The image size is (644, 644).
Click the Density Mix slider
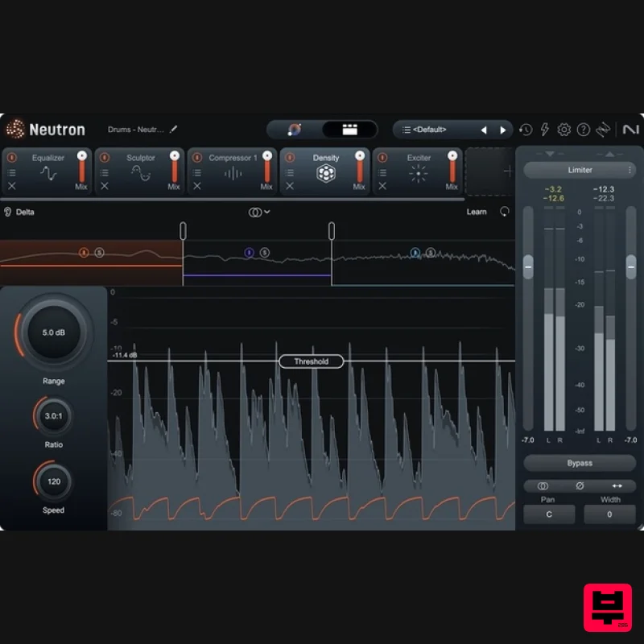(360, 167)
